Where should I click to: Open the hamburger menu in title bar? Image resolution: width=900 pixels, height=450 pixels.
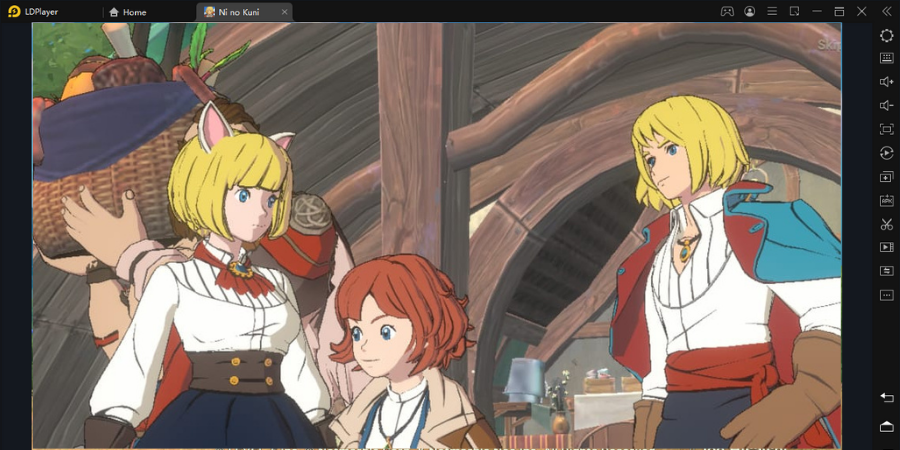[x=772, y=11]
